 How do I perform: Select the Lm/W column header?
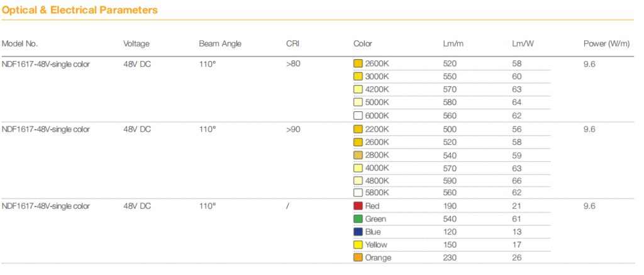(523, 44)
